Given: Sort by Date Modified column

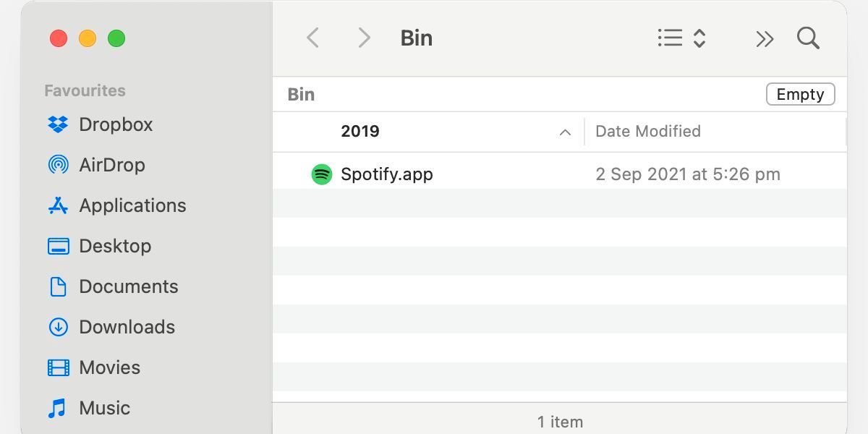Looking at the screenshot, I should click(647, 132).
